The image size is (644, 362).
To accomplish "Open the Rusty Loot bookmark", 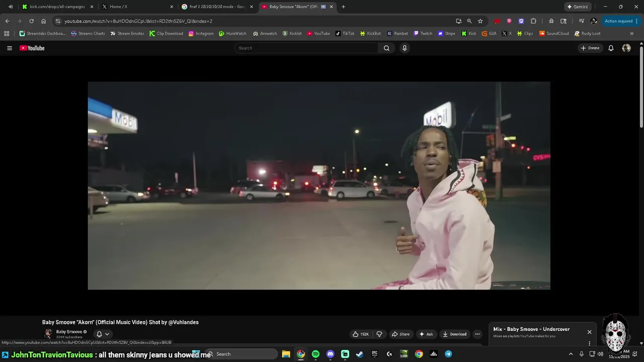I will [x=587, y=34].
